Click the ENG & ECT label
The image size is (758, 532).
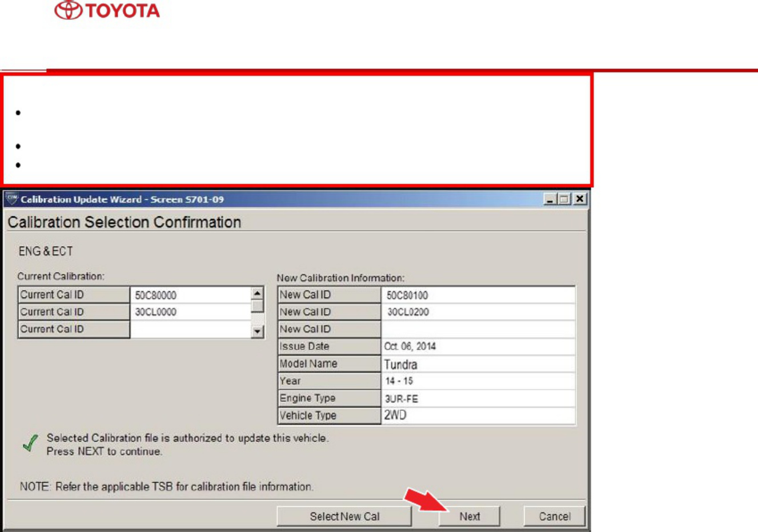click(x=46, y=251)
